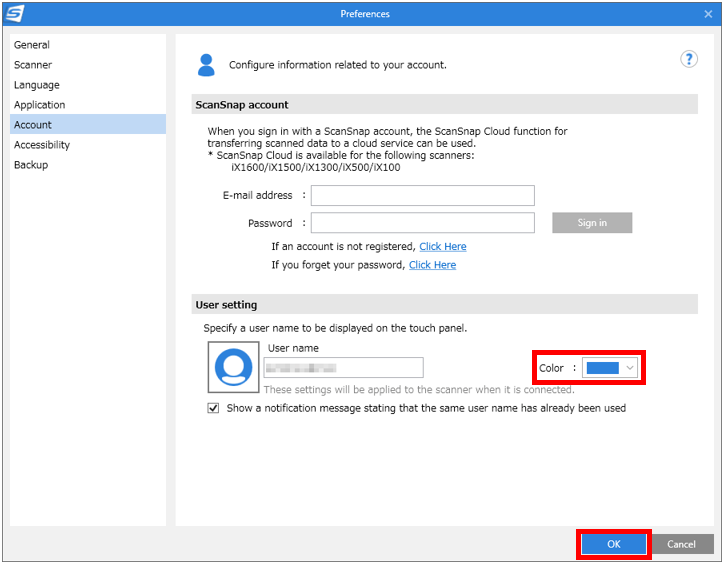Screen dimensions: 724x564
Task: Click the Sign in button
Action: click(592, 223)
